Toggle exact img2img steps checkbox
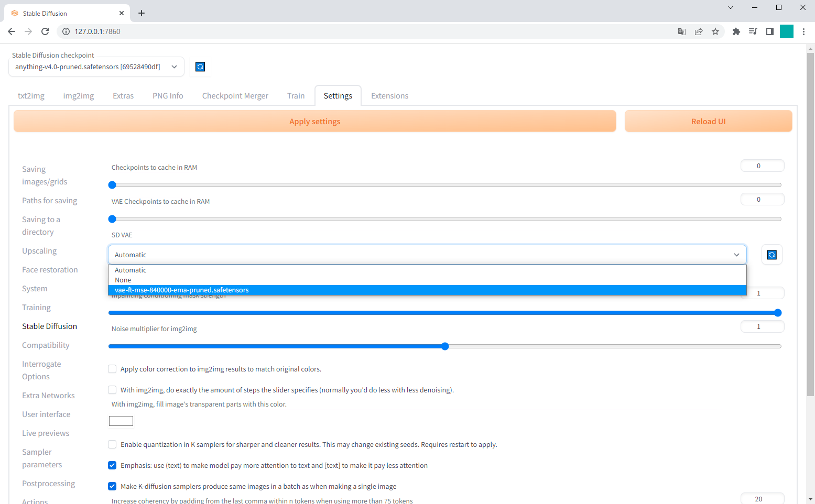 coord(112,390)
